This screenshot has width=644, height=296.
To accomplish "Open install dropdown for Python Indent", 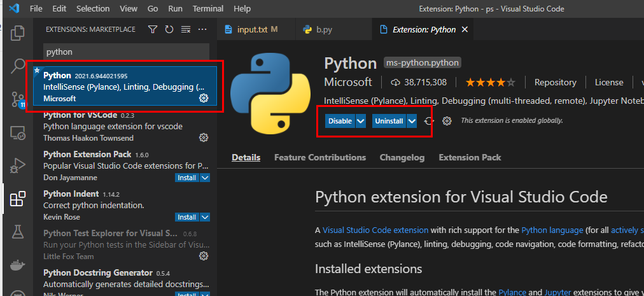I will pyautogui.click(x=206, y=217).
